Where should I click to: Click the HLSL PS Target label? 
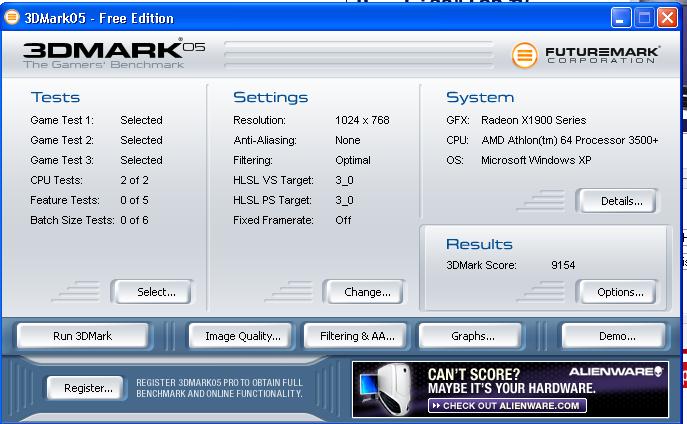(x=273, y=200)
